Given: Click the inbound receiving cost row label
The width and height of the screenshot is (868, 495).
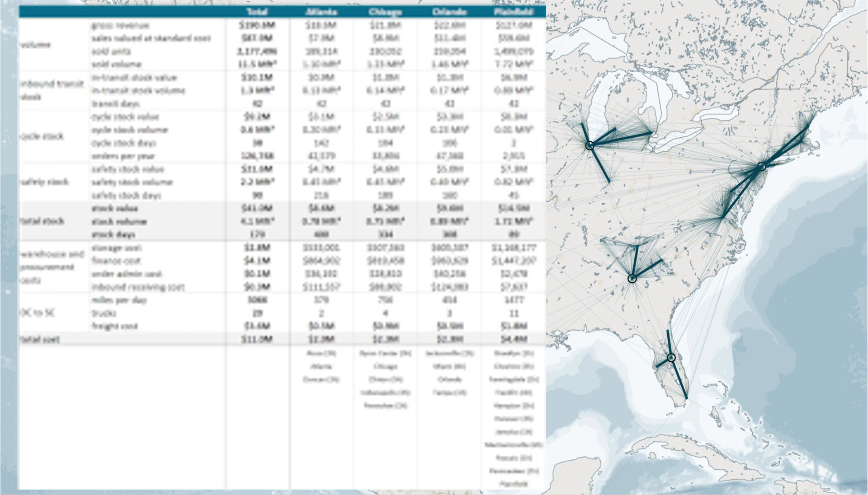Looking at the screenshot, I should pos(138,287).
